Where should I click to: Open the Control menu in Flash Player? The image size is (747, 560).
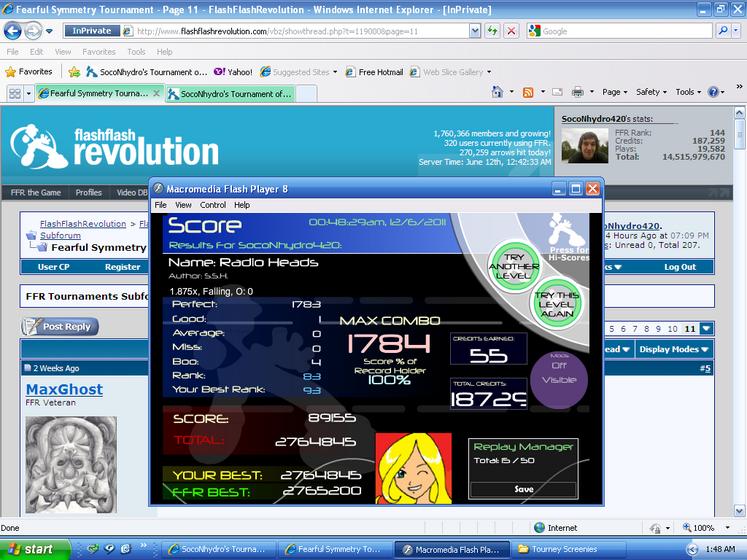[212, 205]
